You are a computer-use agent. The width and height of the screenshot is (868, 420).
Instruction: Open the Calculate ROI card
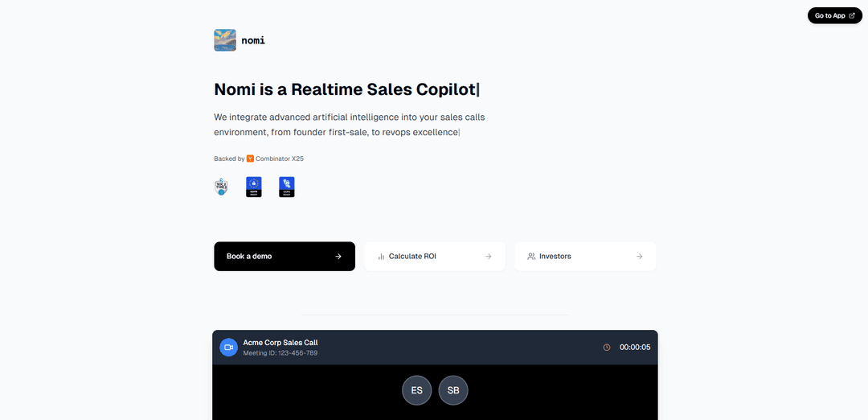point(435,256)
